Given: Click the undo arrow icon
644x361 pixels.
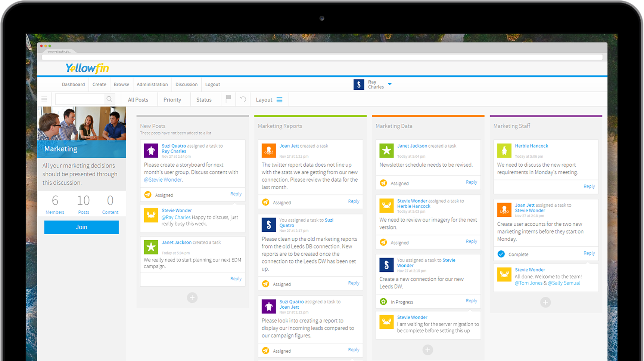Looking at the screenshot, I should (x=243, y=99).
